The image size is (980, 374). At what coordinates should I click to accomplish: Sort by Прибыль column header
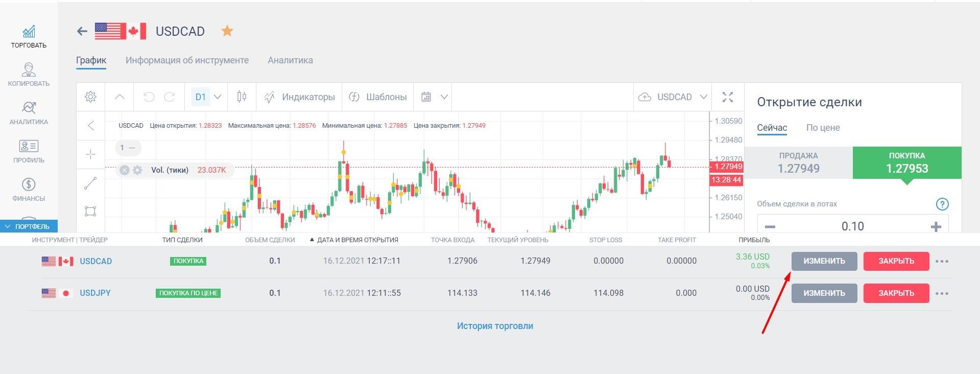coord(754,240)
